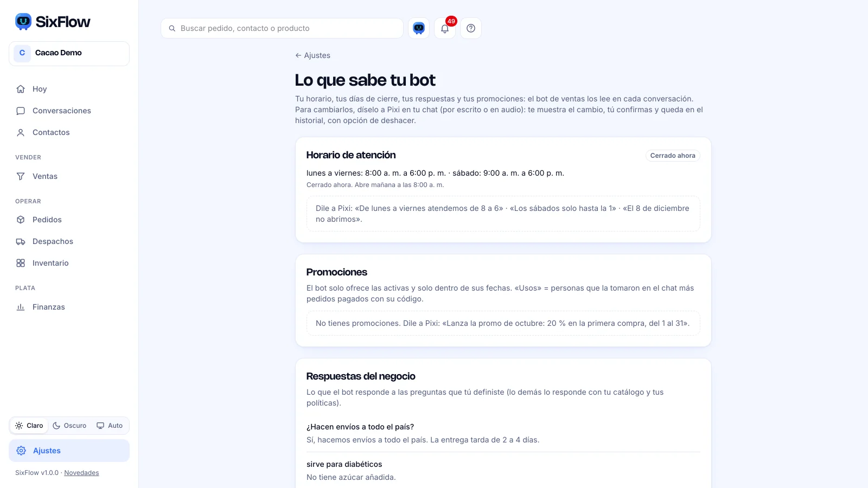
Task: Open Finanzas section
Action: tap(69, 307)
